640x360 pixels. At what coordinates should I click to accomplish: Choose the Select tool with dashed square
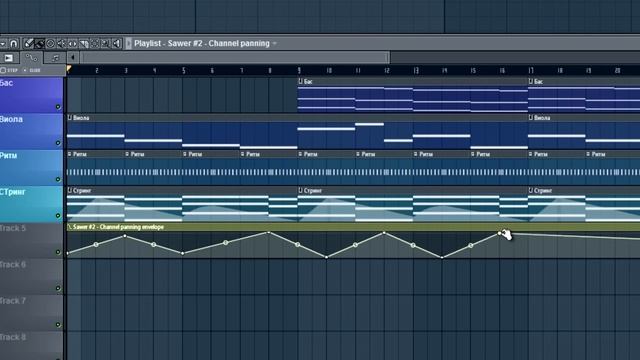tap(95, 43)
